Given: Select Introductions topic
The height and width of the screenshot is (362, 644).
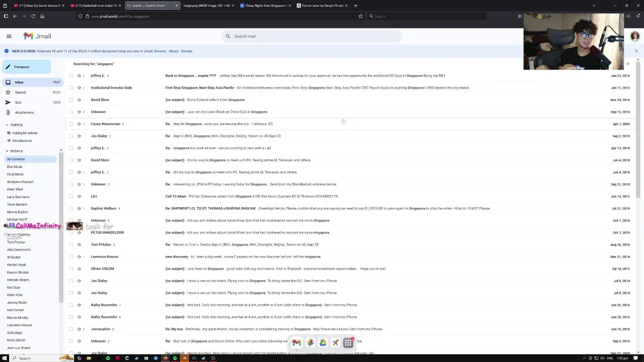Looking at the screenshot, I should pyautogui.click(x=22, y=140).
